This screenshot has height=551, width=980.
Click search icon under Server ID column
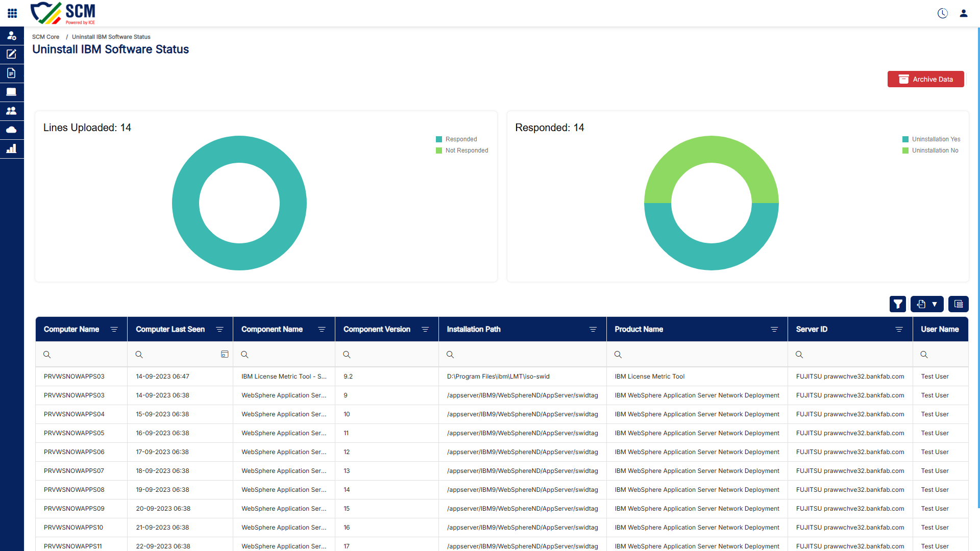point(799,355)
